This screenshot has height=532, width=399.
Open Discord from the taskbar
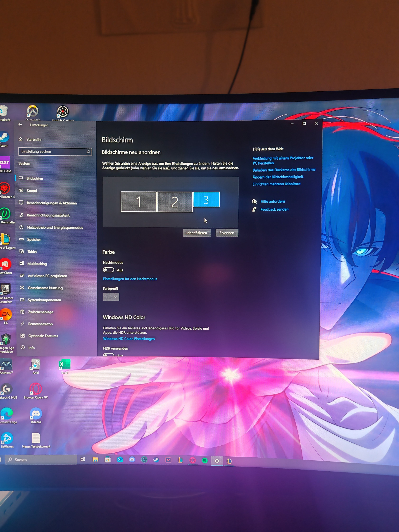pos(132,460)
